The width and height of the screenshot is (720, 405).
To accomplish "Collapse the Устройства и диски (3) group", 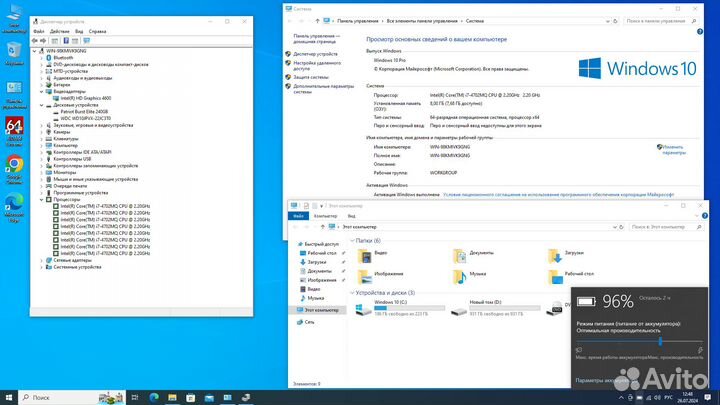I will point(352,292).
